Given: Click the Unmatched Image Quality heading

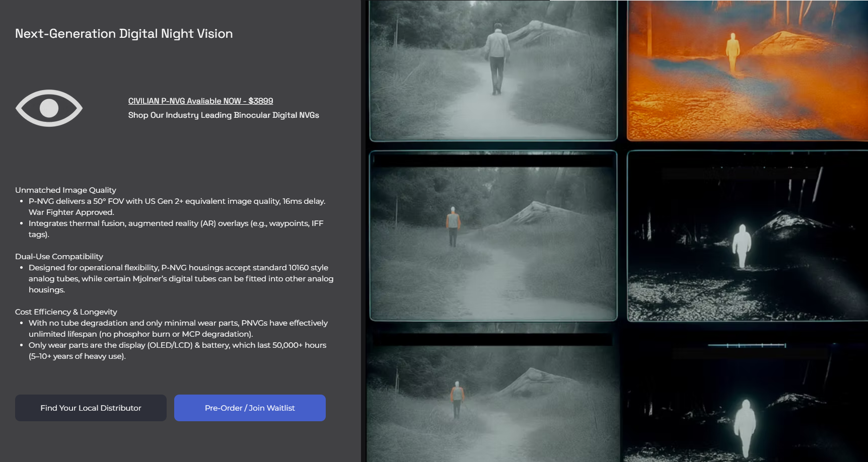Looking at the screenshot, I should click(65, 190).
